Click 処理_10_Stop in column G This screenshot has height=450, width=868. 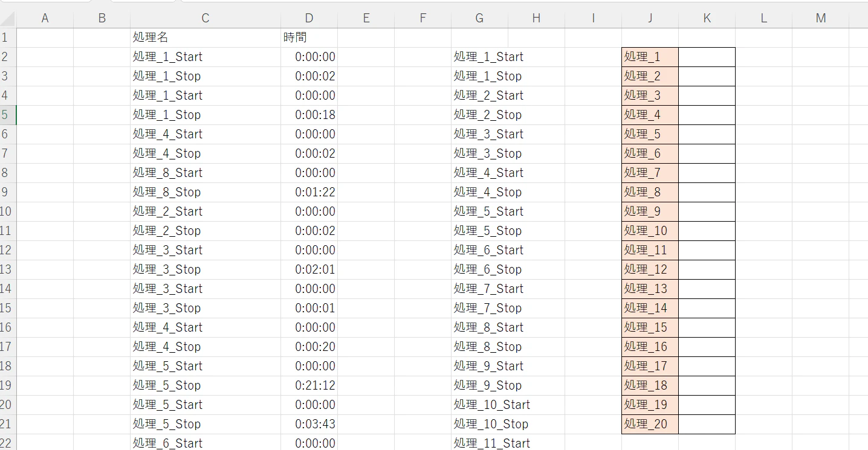point(491,424)
